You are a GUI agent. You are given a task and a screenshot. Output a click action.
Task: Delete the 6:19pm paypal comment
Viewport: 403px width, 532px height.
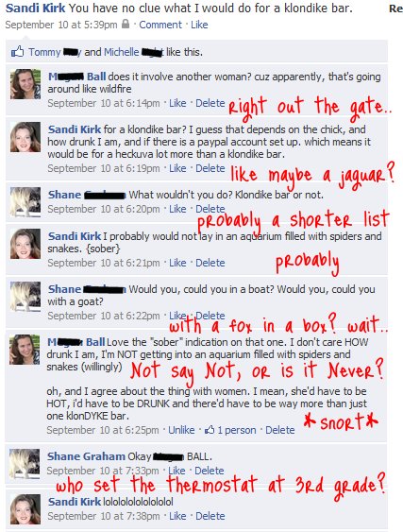[210, 168]
